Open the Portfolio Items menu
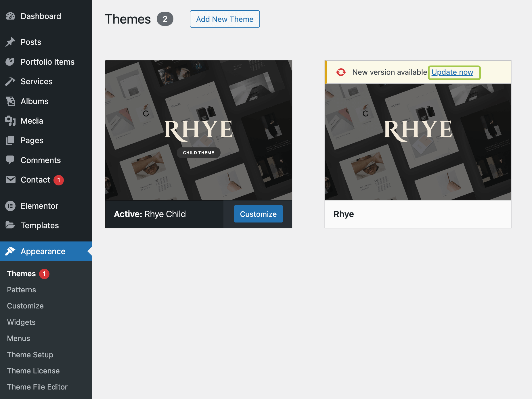The height and width of the screenshot is (399, 532). 47,62
